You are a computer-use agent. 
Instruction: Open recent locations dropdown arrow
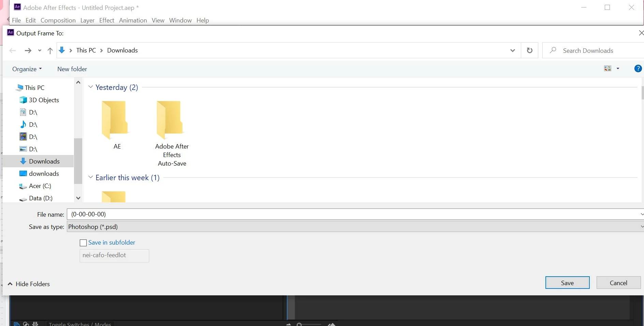[x=40, y=50]
